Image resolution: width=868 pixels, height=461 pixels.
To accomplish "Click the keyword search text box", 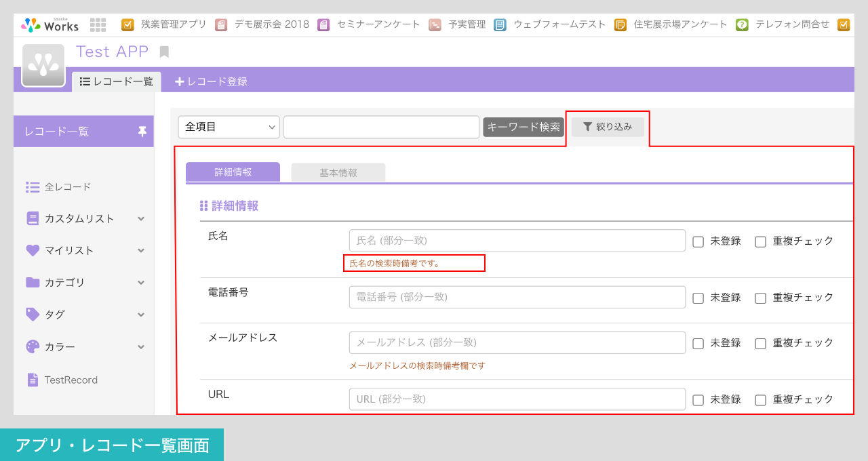I will [382, 127].
